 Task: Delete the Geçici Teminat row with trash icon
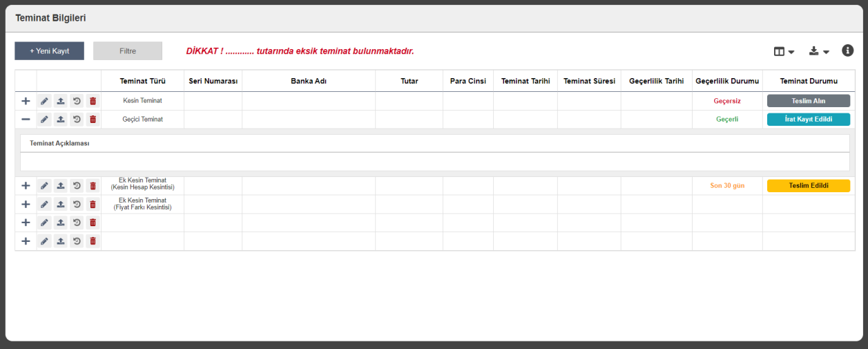pyautogui.click(x=93, y=120)
